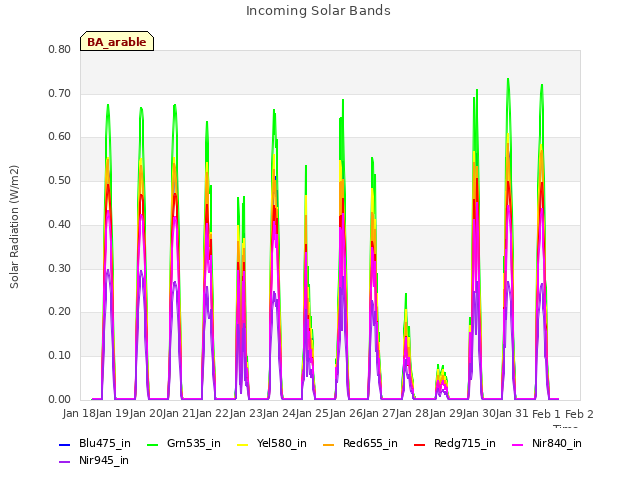The width and height of the screenshot is (640, 480).
Task: Click the BA_arable site label
Action: pos(117,42)
